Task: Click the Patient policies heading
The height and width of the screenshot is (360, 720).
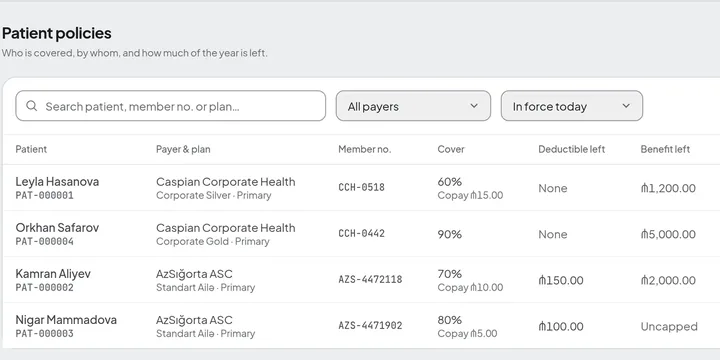Action: pyautogui.click(x=56, y=33)
